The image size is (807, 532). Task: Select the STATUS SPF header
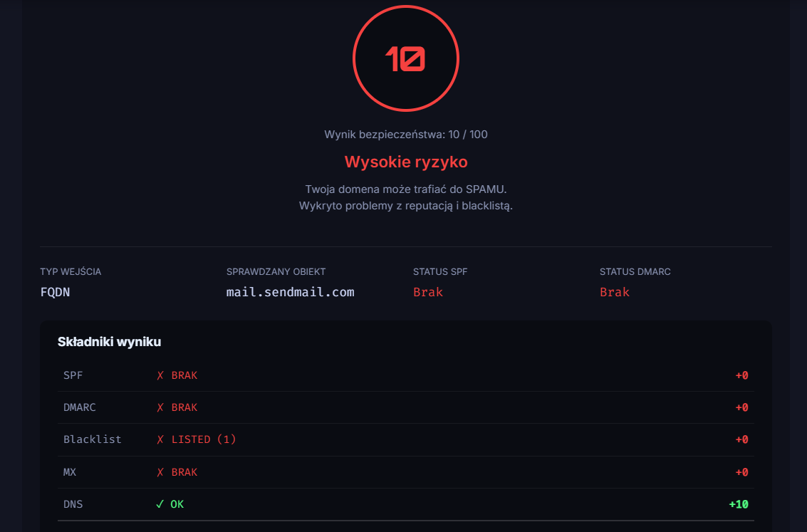pyautogui.click(x=439, y=271)
